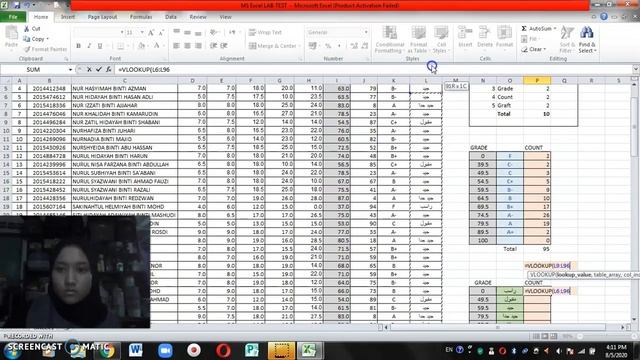Viewport: 640px width, 360px height.
Task: Open the Borders button in the Font group
Action: (120, 46)
